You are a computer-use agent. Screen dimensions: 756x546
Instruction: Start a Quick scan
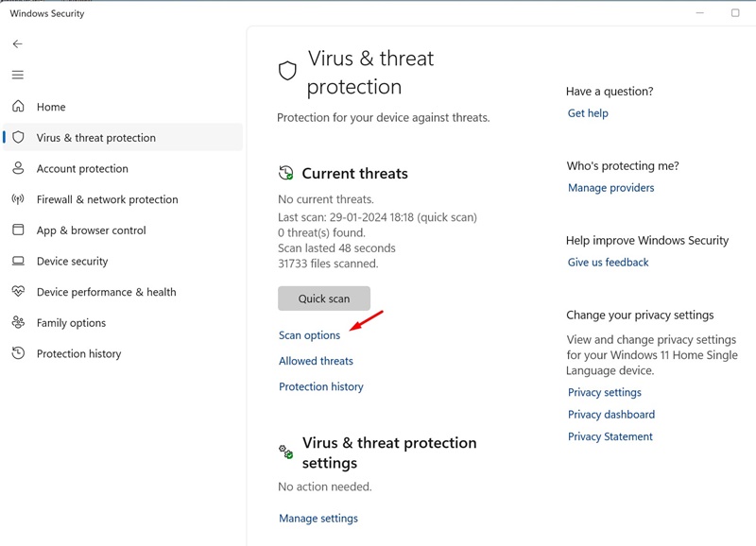[x=324, y=299]
